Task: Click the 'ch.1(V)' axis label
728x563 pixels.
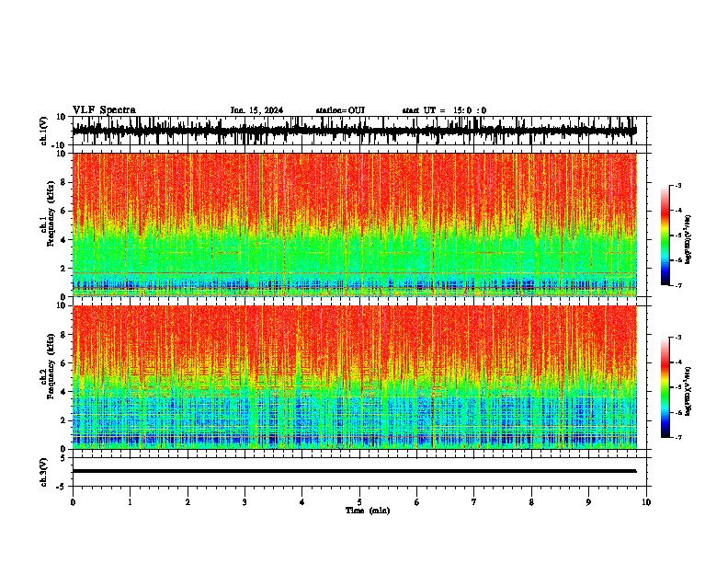Action: (x=44, y=131)
